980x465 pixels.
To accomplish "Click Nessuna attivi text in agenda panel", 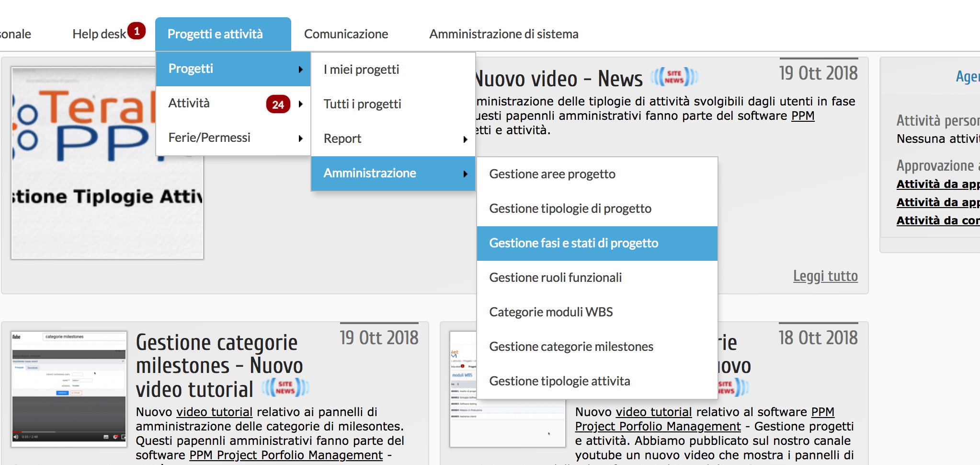I will pos(938,139).
